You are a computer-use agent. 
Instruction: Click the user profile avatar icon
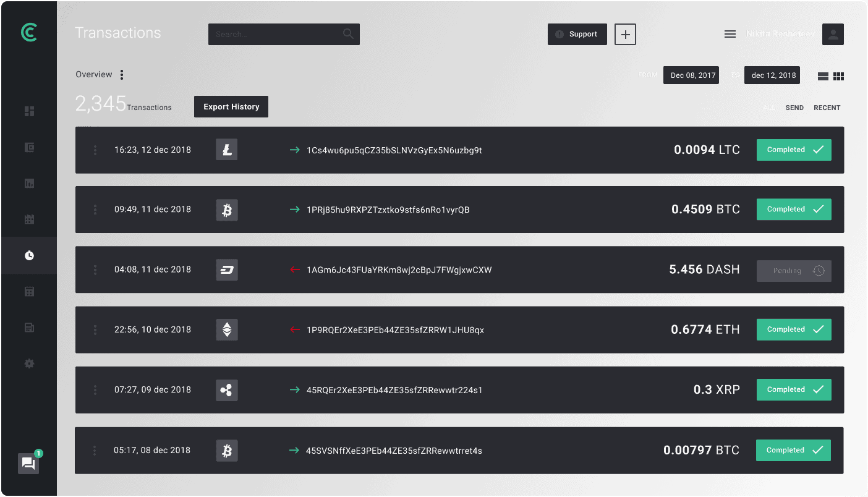(833, 35)
